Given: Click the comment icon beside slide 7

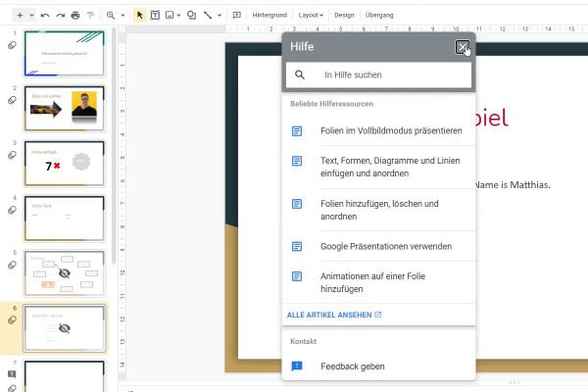Looking at the screenshot, I should click(12, 374).
